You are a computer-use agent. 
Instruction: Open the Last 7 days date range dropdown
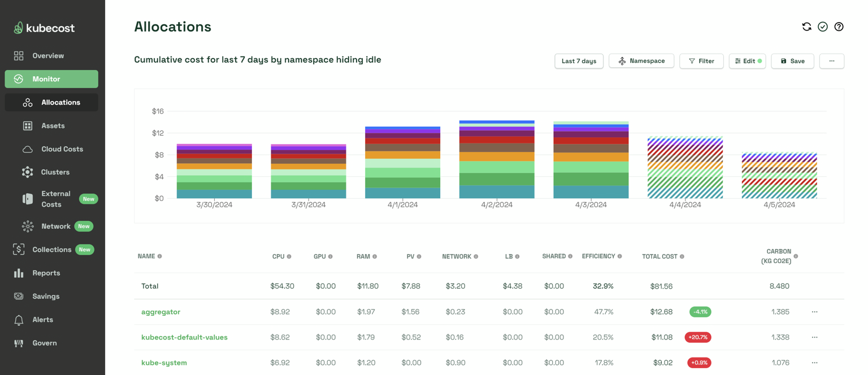click(x=579, y=61)
